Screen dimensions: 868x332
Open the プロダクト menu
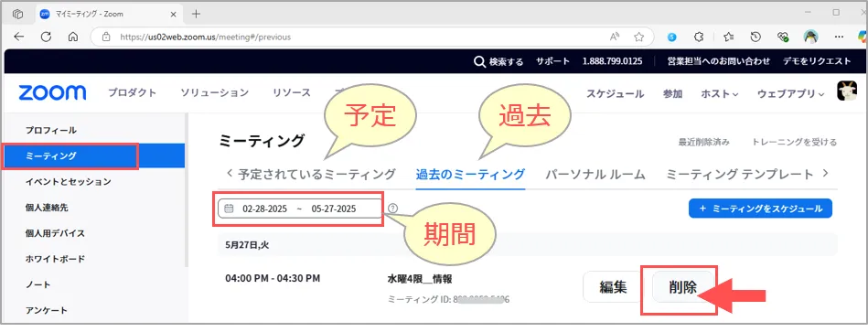tap(133, 93)
